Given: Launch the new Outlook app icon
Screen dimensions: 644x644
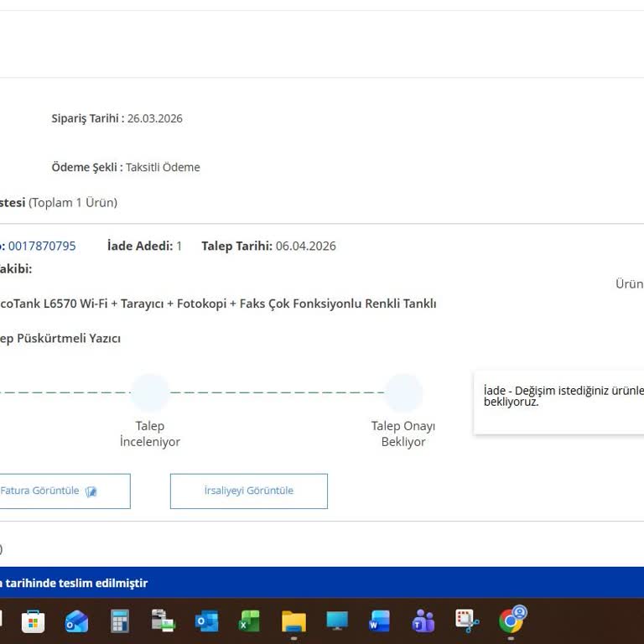Looking at the screenshot, I should click(77, 621).
